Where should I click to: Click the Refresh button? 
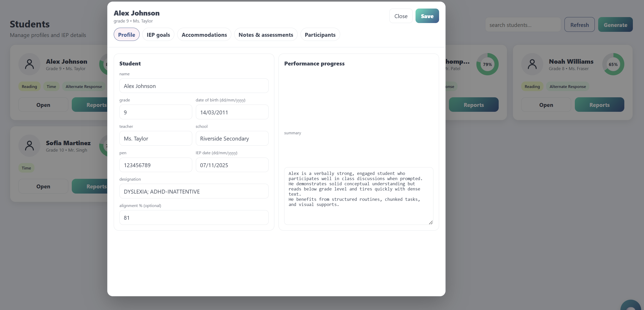[x=579, y=25]
